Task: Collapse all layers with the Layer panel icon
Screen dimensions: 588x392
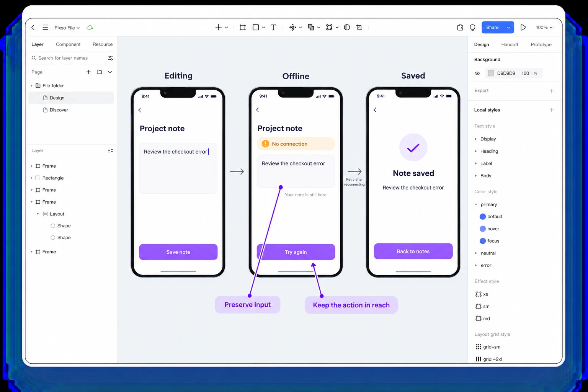Action: point(111,151)
